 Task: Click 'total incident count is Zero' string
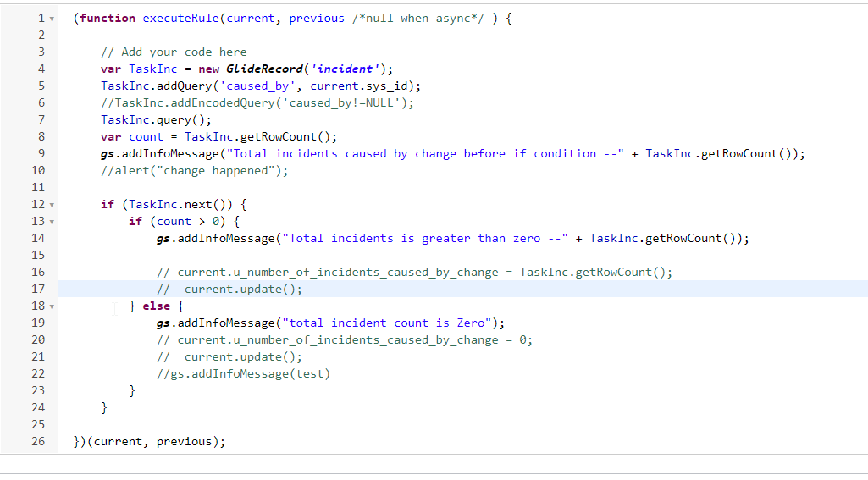pyautogui.click(x=386, y=323)
